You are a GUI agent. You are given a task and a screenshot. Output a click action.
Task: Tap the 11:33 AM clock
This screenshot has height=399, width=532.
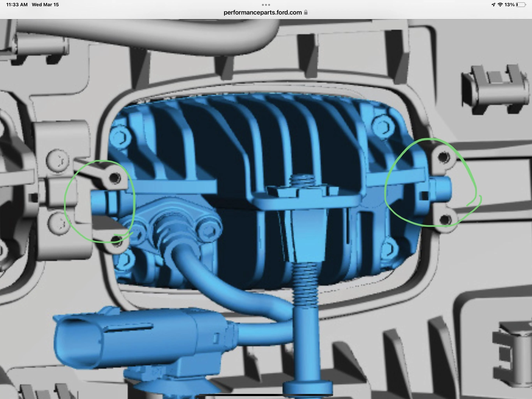point(17,4)
